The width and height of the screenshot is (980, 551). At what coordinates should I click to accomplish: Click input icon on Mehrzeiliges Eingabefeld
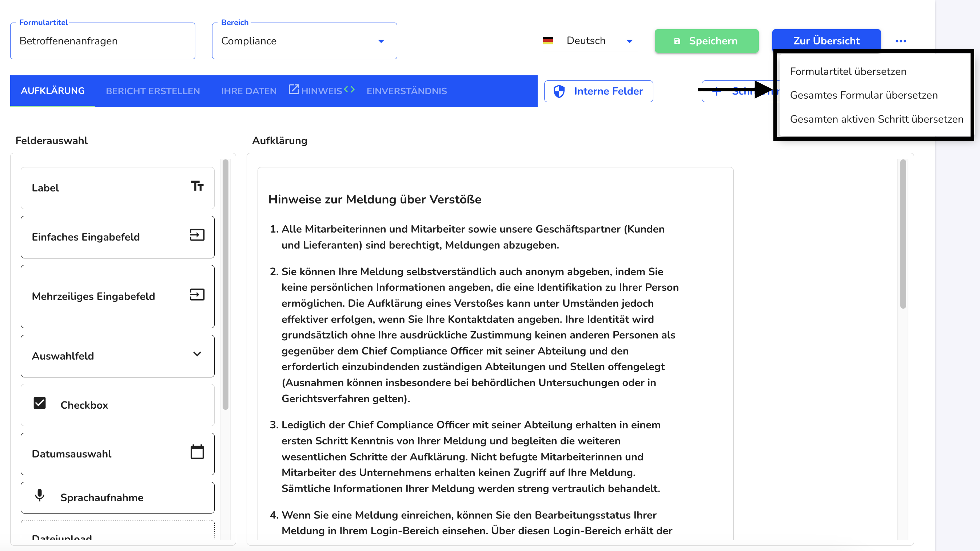coord(197,294)
